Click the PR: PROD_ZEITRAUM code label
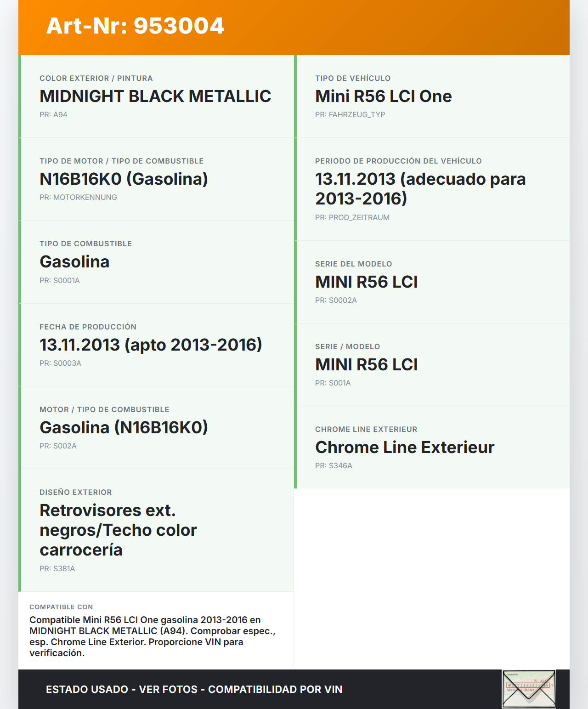 click(x=352, y=218)
